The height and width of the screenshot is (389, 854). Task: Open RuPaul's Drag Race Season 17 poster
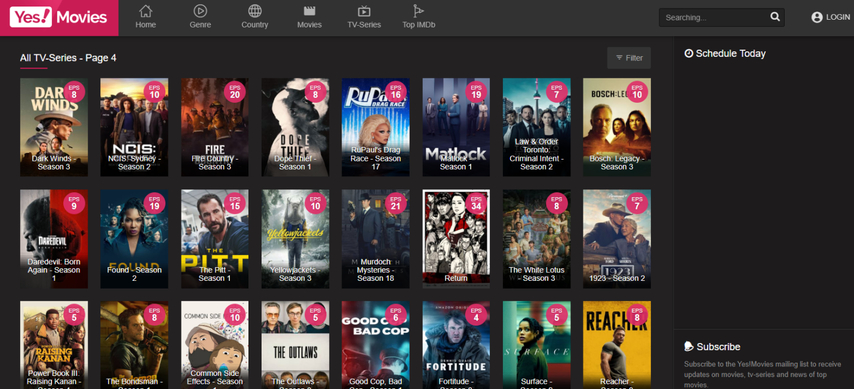coord(375,127)
